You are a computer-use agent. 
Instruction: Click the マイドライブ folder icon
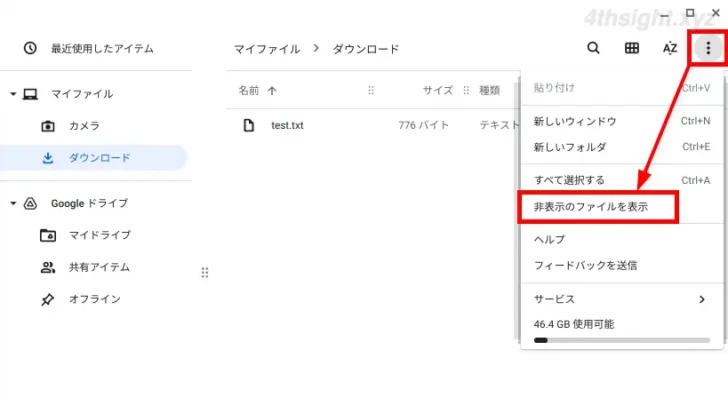click(x=48, y=235)
